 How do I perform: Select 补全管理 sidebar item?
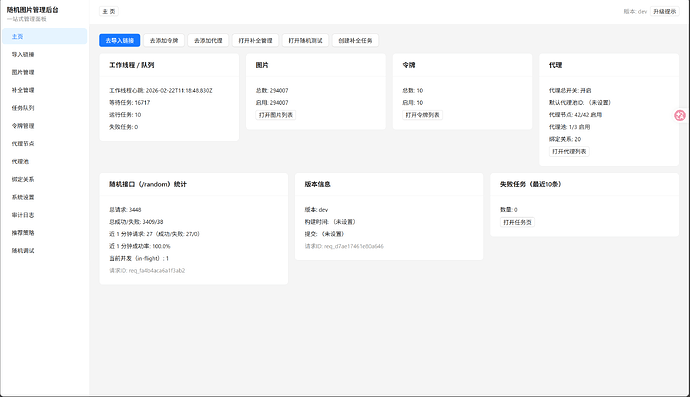pos(44,90)
